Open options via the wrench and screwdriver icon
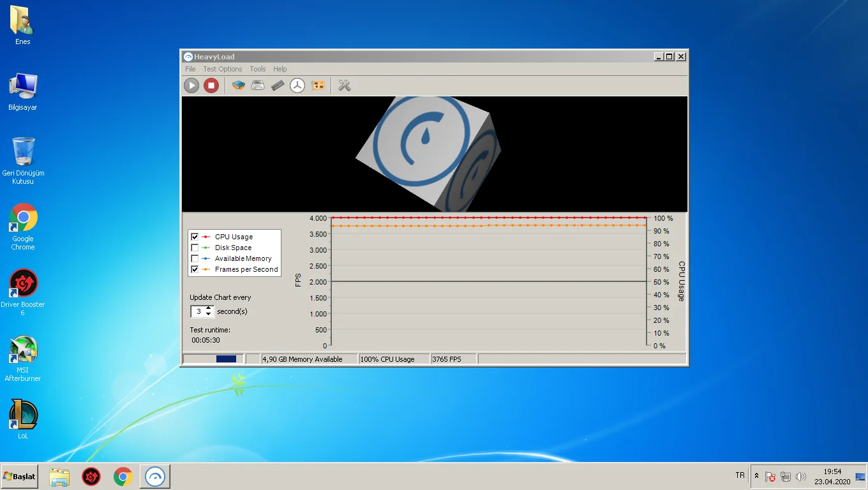Viewport: 868px width, 490px height. (x=345, y=85)
